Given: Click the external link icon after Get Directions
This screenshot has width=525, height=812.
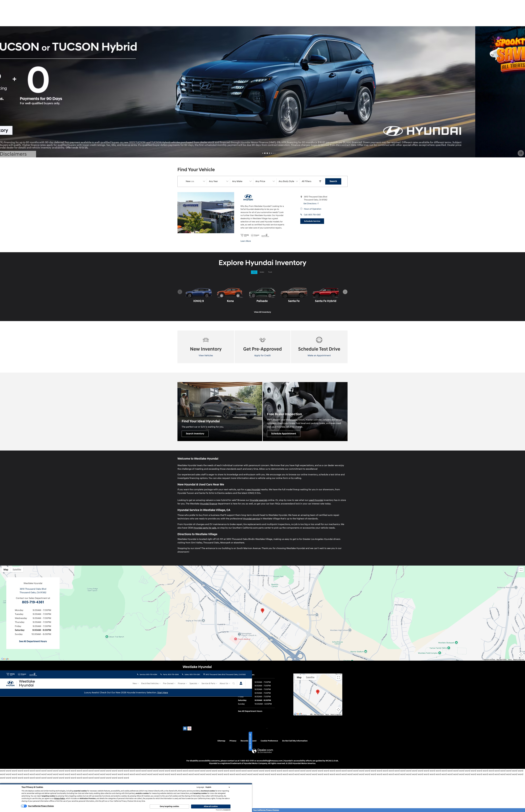Looking at the screenshot, I should point(318,203).
